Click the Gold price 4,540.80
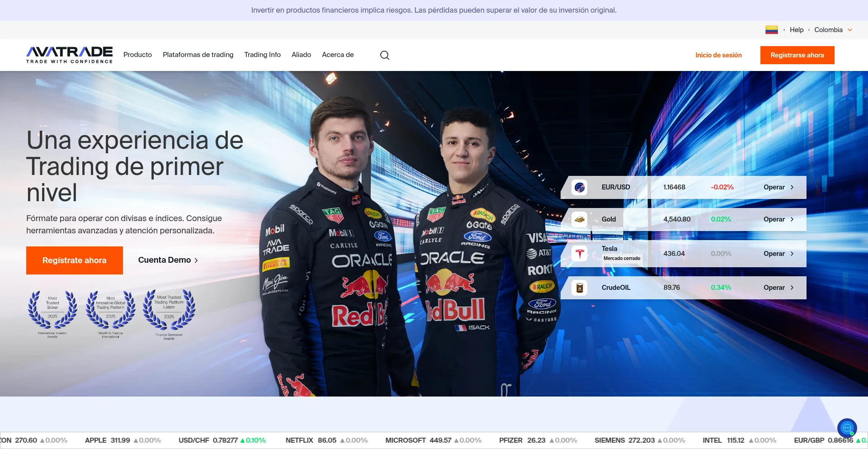 coord(677,219)
